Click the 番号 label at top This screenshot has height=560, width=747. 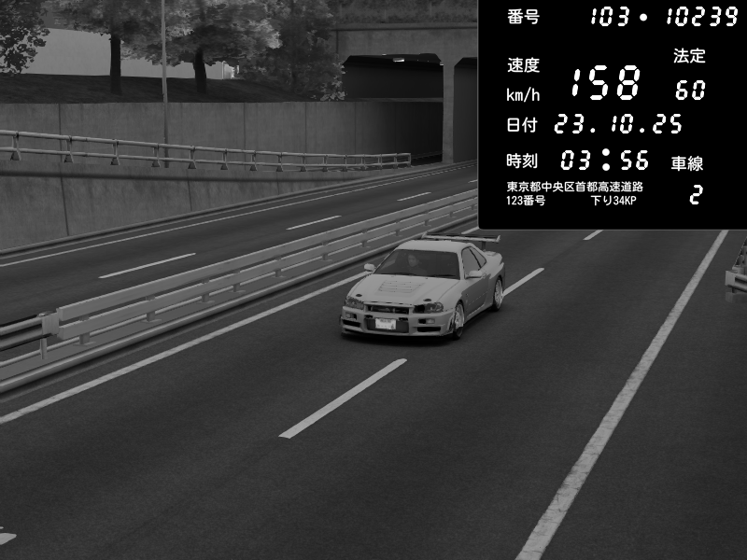pos(523,17)
